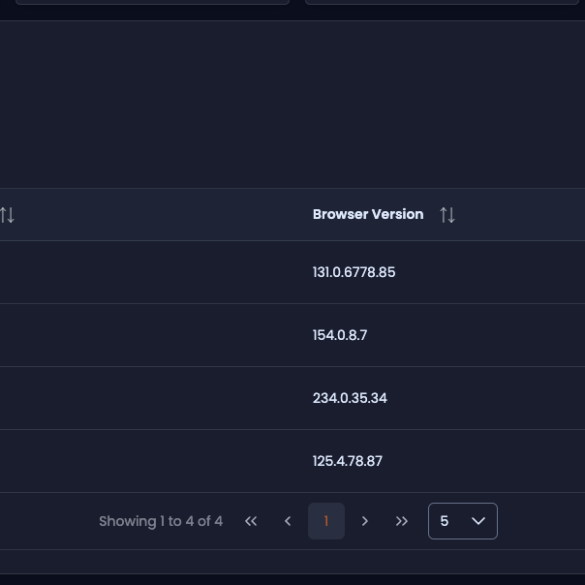585x585 pixels.
Task: Click the partially visible top-right input box
Action: pyautogui.click(x=442, y=2)
